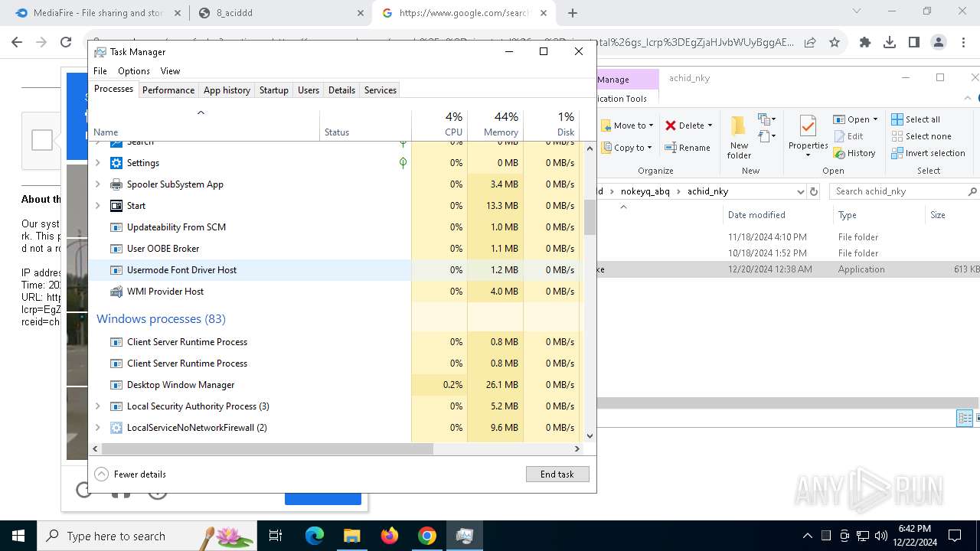
Task: Click the Delete red X icon in Explorer
Action: click(x=671, y=126)
